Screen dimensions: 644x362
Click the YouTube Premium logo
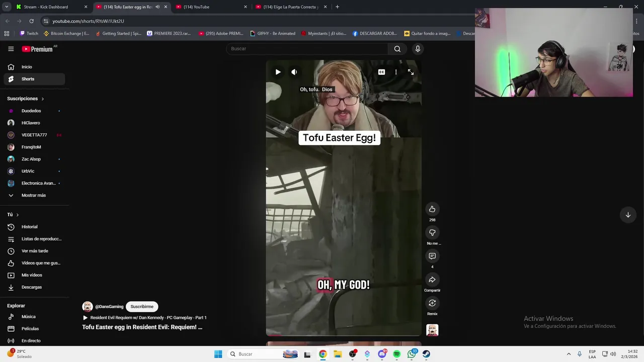point(38,49)
